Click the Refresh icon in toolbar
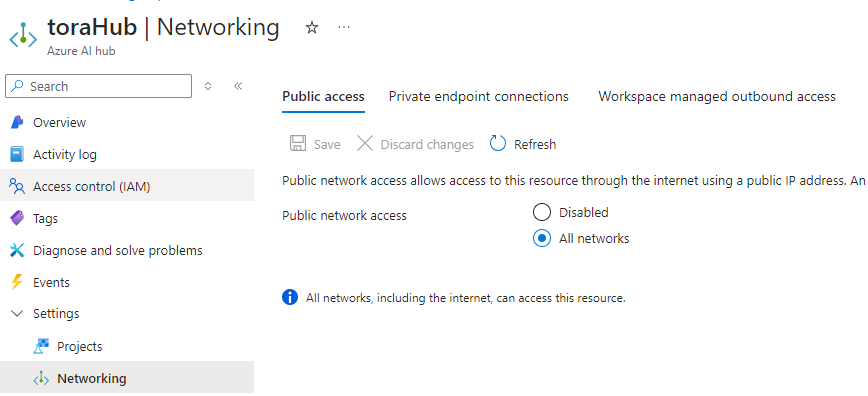Screen dimensions: 868x396 point(498,144)
